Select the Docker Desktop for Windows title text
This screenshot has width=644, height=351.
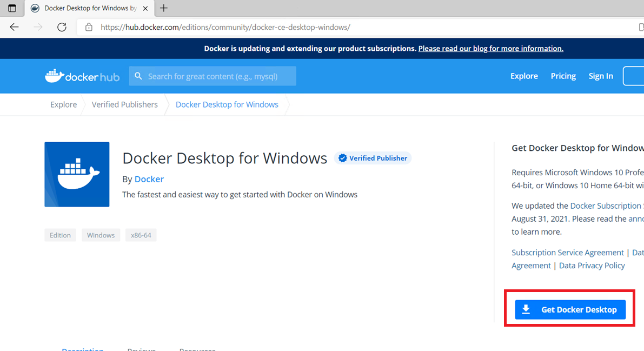point(224,158)
